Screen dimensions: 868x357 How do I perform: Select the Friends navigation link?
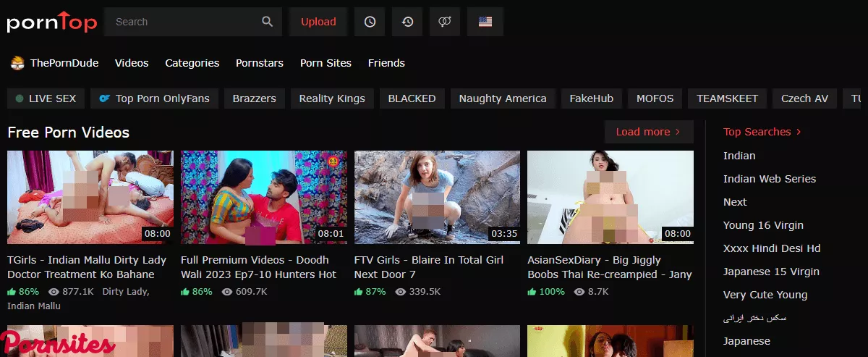386,63
